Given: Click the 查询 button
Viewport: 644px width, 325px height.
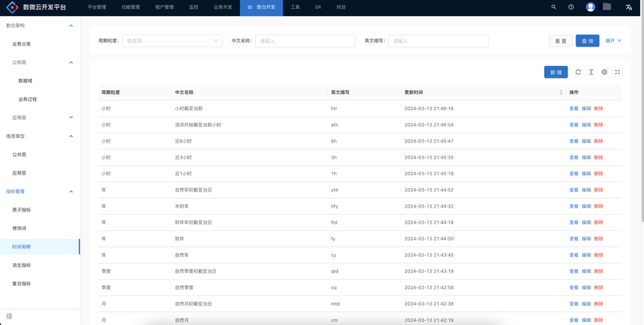Looking at the screenshot, I should 587,40.
